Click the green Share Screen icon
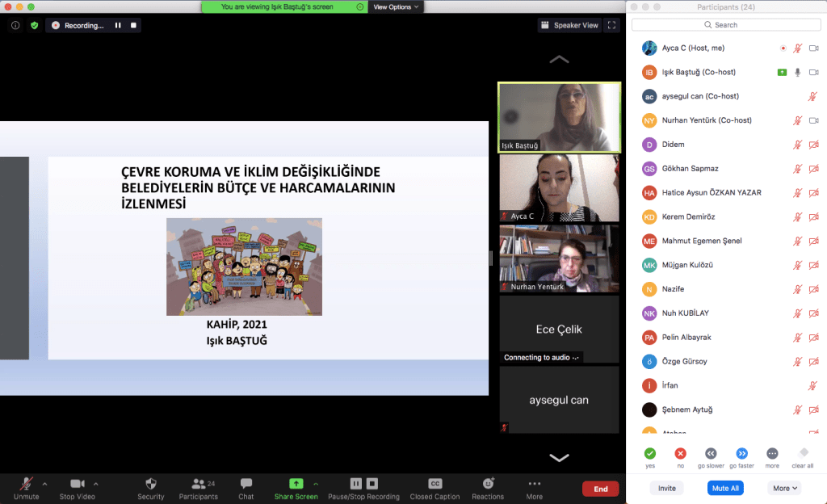 coord(296,483)
